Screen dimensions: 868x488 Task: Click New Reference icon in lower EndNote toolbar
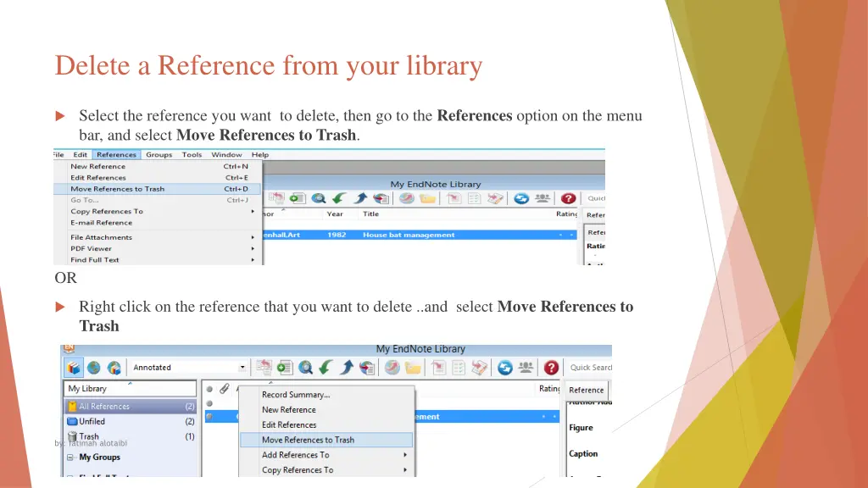(285, 367)
